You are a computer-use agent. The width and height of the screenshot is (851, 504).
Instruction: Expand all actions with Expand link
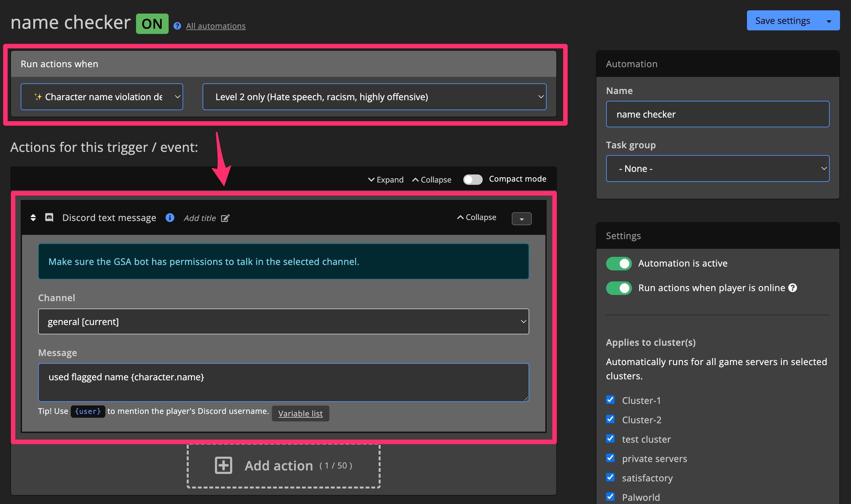[x=386, y=179]
